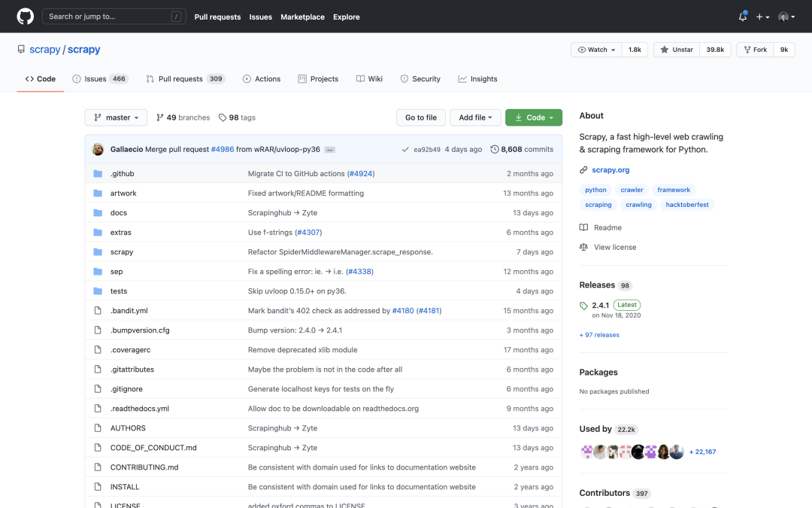The width and height of the screenshot is (812, 508).
Task: Open pull request #4986 link
Action: pyautogui.click(x=222, y=149)
